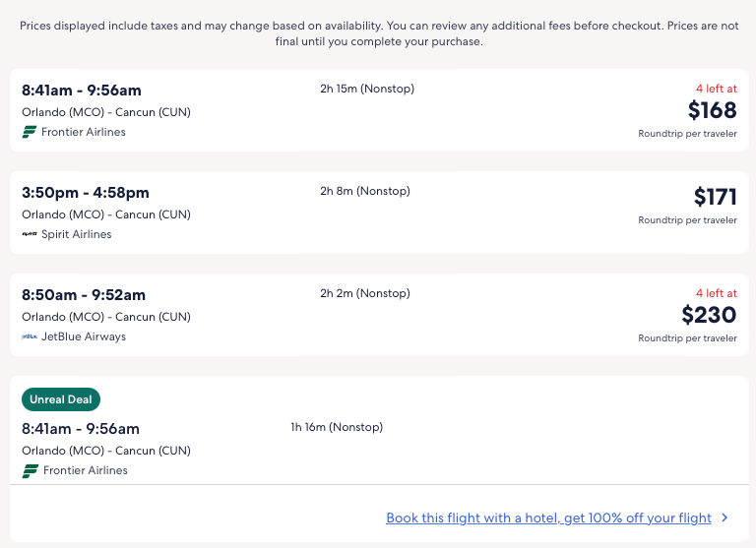Select the $168 Frontier flight price
This screenshot has width=756, height=548.
pos(712,110)
